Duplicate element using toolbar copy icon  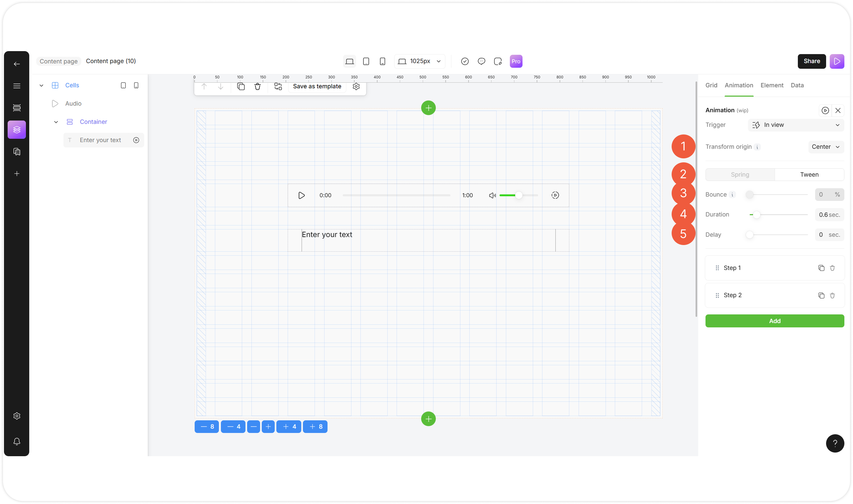click(x=241, y=87)
